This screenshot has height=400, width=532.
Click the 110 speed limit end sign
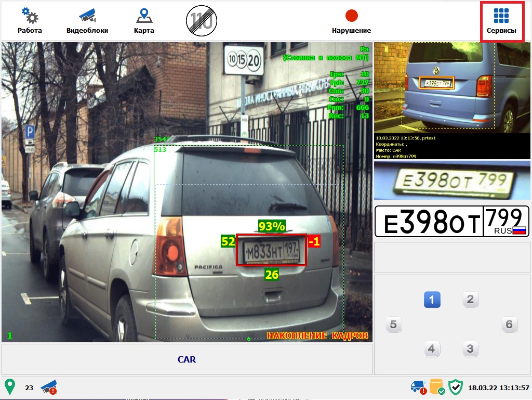(x=201, y=21)
